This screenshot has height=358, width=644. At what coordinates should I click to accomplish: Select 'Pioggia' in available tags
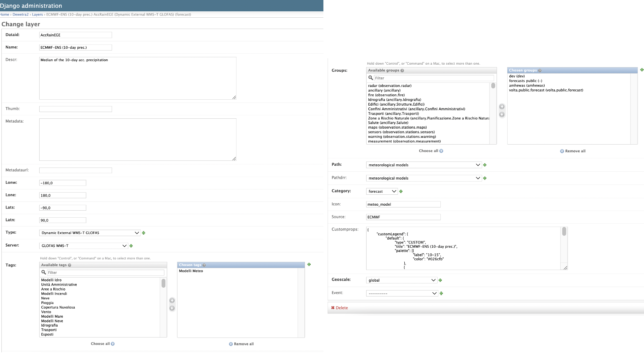coord(47,303)
